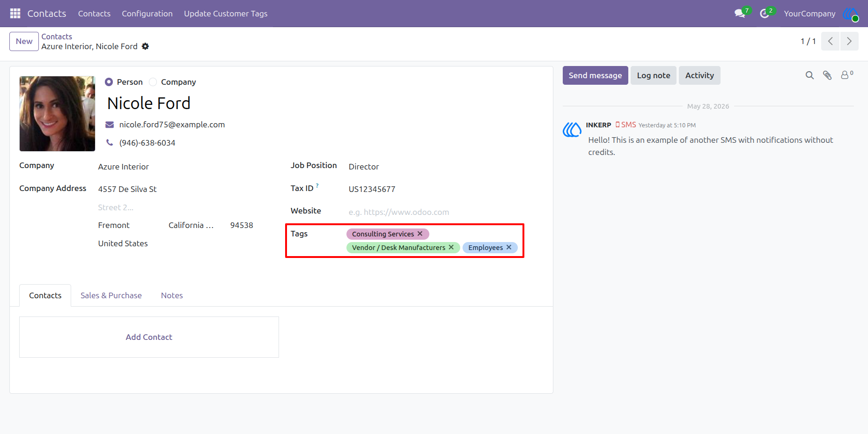This screenshot has height=434, width=868.
Task: Switch to the Notes tab
Action: coord(172,295)
